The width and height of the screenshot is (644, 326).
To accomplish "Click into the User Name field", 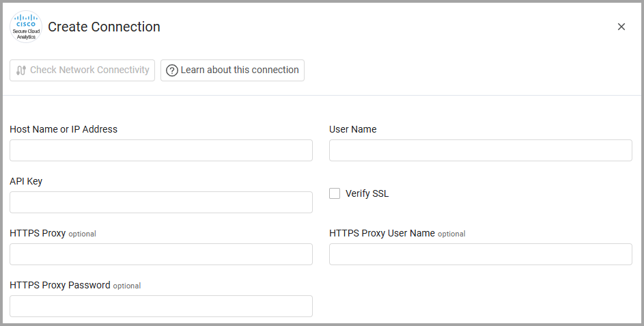I will coord(480,150).
